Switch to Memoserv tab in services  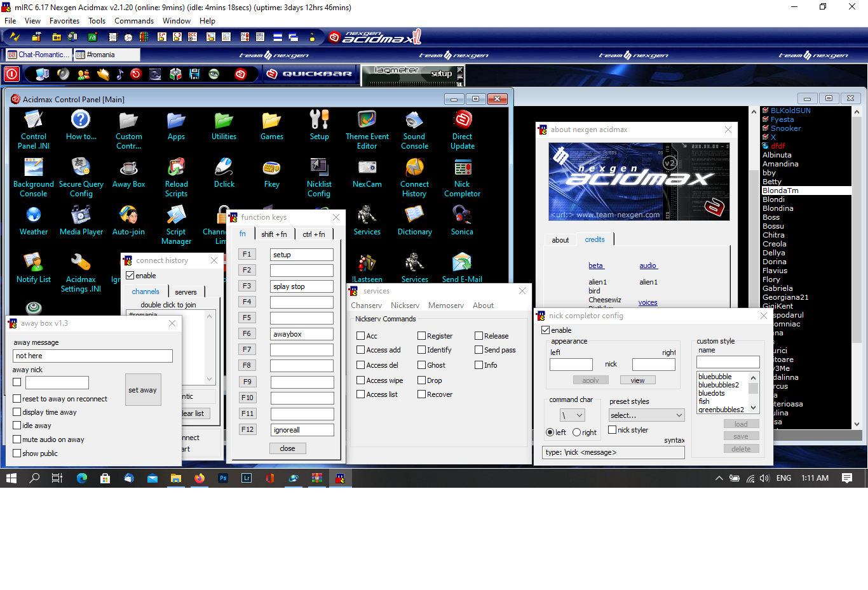click(x=446, y=305)
